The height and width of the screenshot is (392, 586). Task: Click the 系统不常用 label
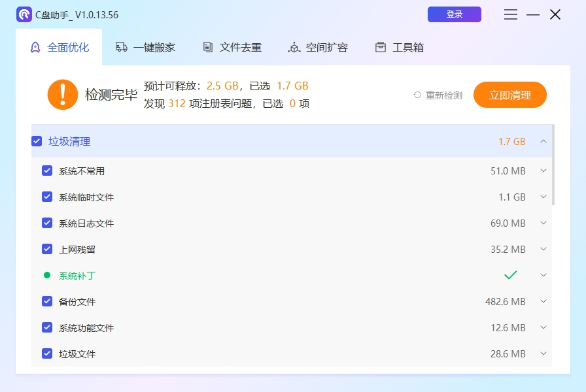point(82,171)
